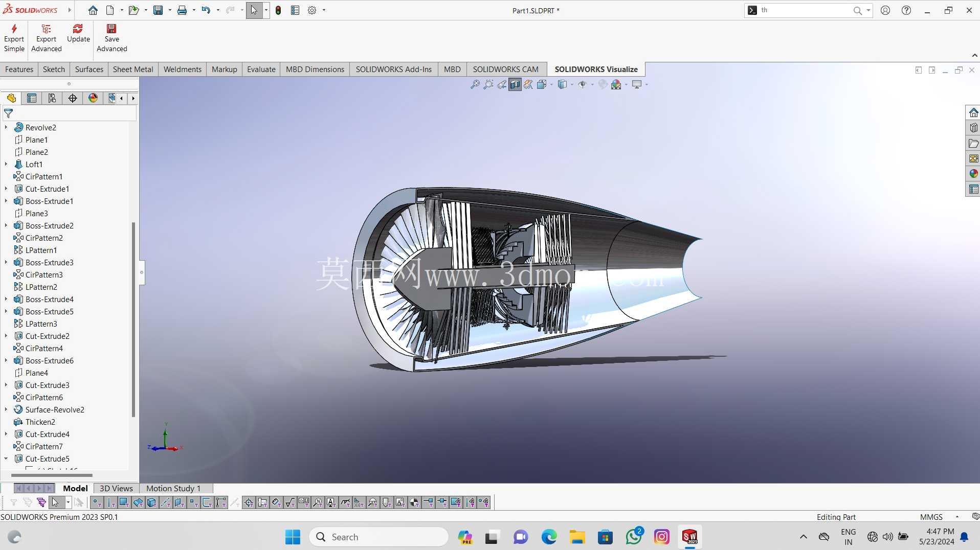Expand the Revolve2 feature
Screen dimensions: 980x550
coord(6,127)
